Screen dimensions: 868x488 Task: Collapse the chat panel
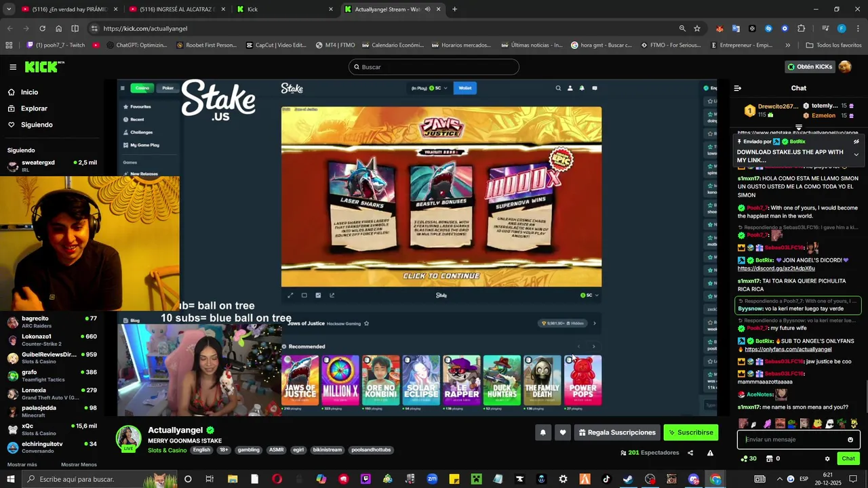point(738,88)
